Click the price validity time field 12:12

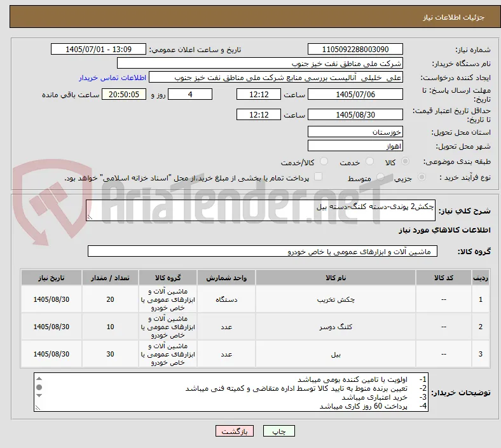tap(259, 114)
